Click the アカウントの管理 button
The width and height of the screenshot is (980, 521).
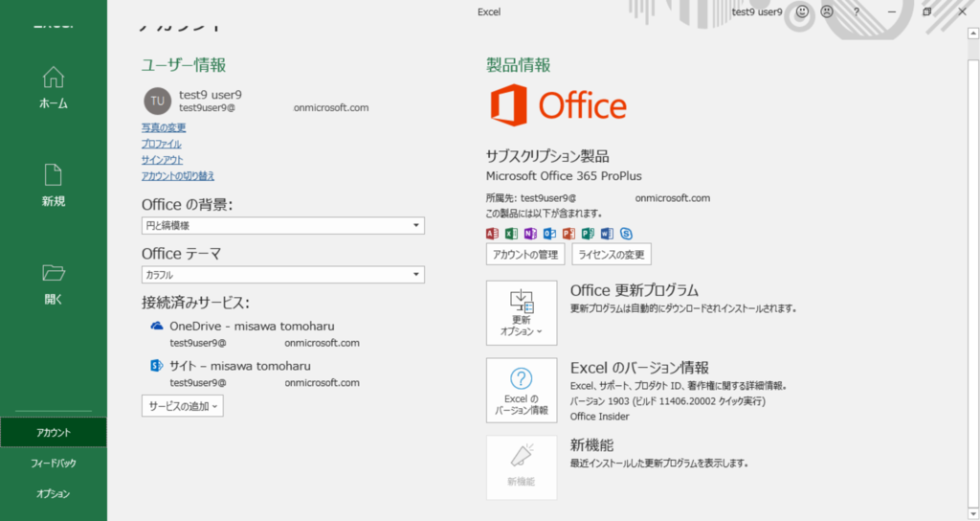(x=525, y=255)
